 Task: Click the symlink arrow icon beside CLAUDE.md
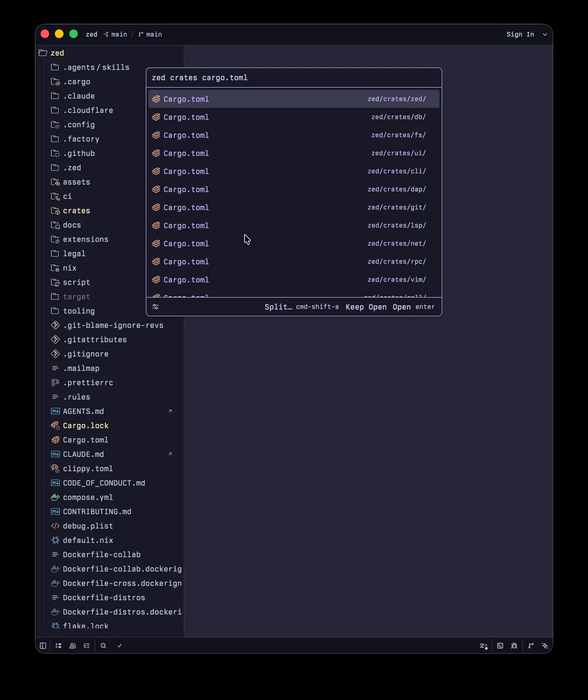[170, 454]
